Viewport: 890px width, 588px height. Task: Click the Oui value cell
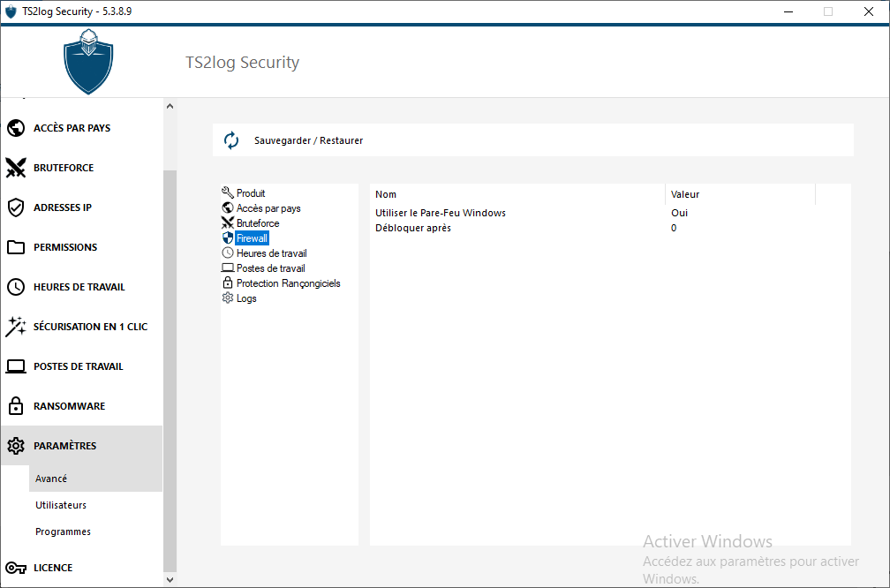click(680, 213)
